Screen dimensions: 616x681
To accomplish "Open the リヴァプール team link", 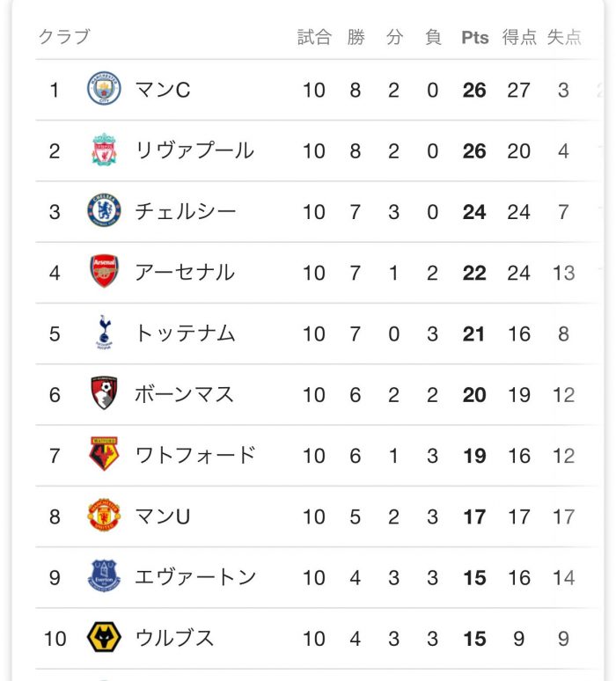I will 194,150.
